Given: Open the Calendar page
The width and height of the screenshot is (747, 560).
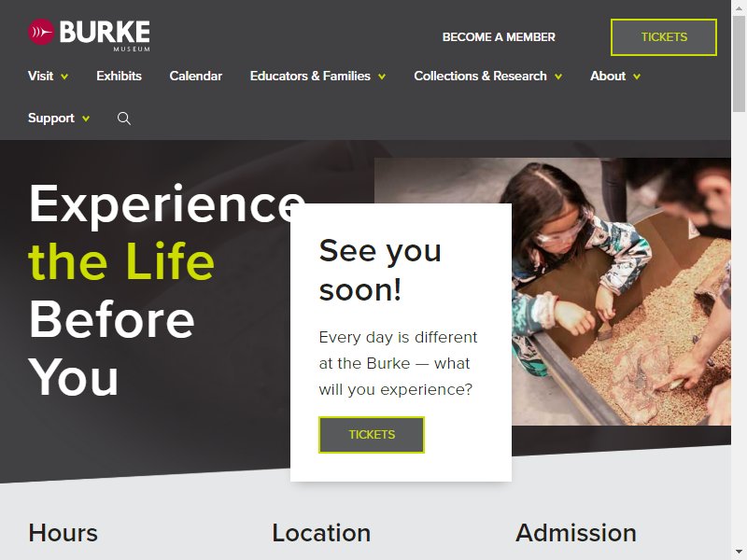Looking at the screenshot, I should point(196,77).
